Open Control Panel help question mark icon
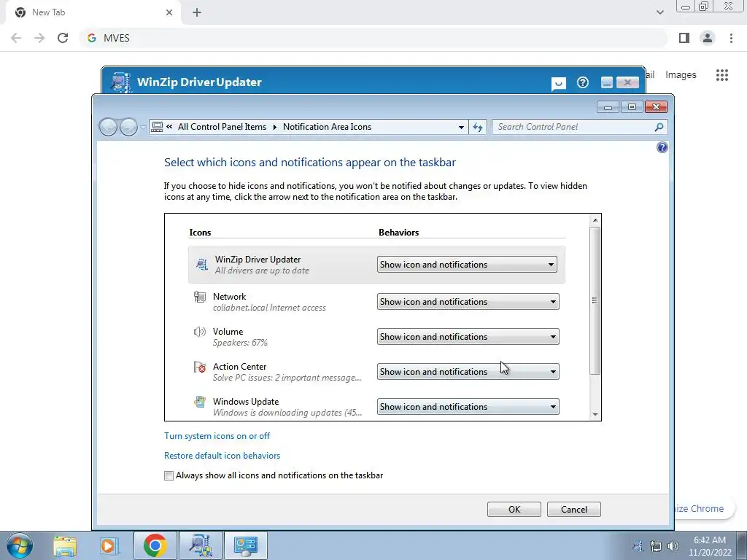Screen dimensions: 747x560 pyautogui.click(x=662, y=147)
